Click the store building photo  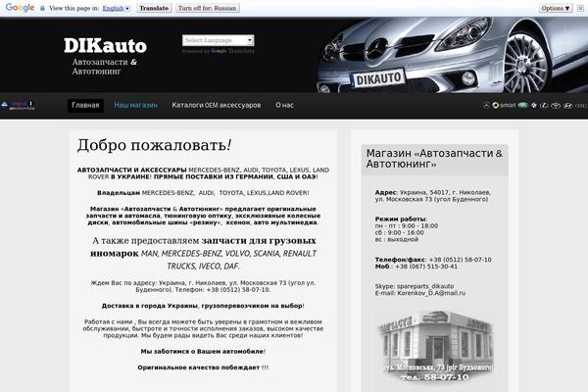point(435,346)
